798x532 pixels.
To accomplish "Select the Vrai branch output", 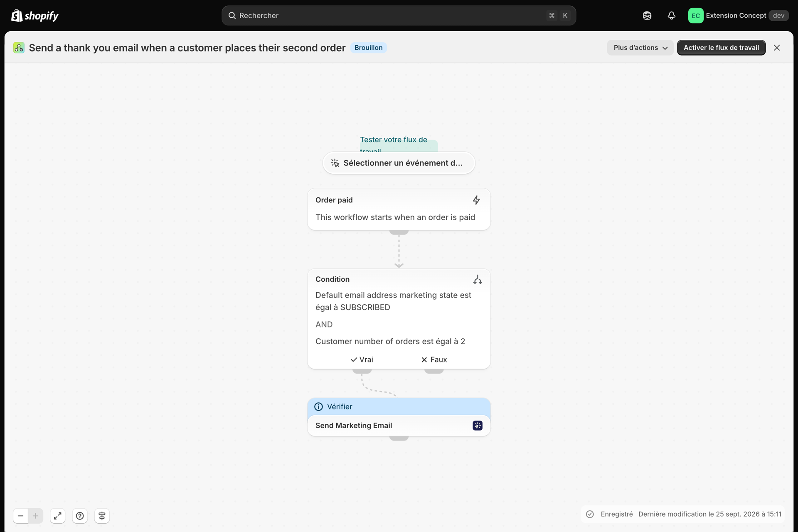I will point(362,360).
